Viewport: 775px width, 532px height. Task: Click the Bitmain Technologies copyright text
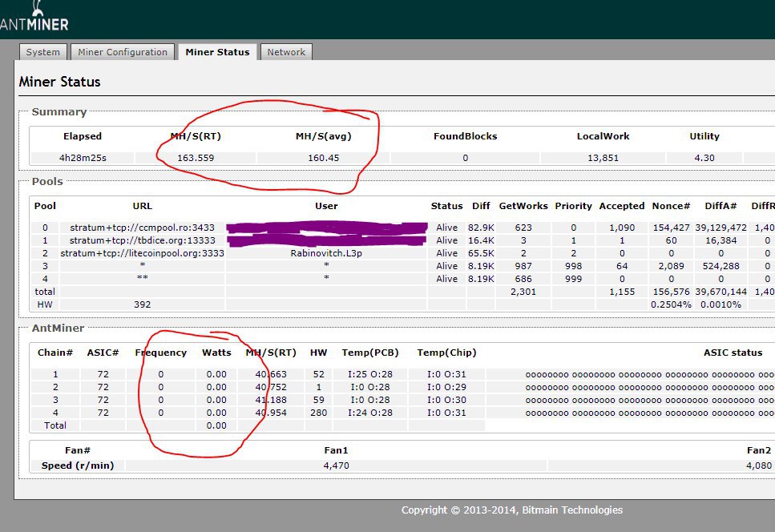[512, 510]
